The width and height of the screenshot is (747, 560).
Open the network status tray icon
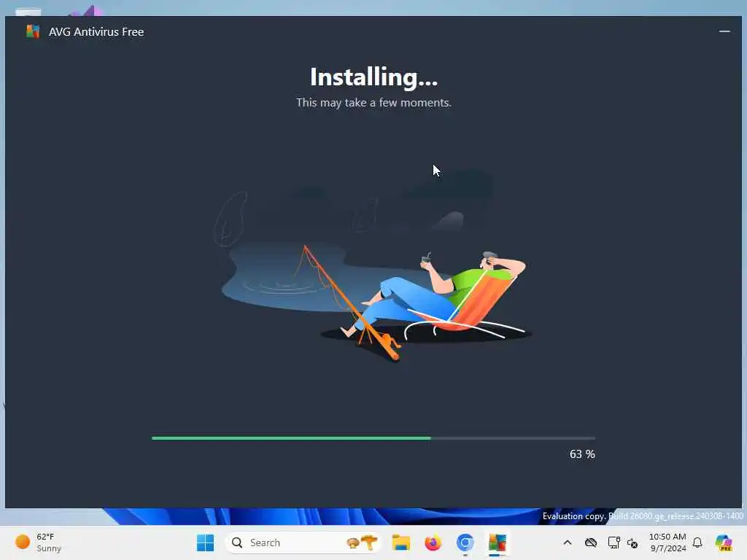614,542
